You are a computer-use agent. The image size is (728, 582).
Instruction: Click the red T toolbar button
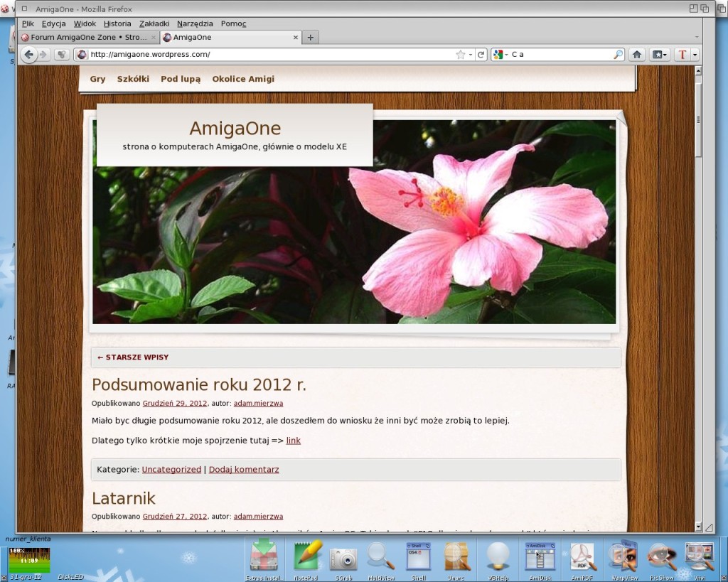(682, 55)
